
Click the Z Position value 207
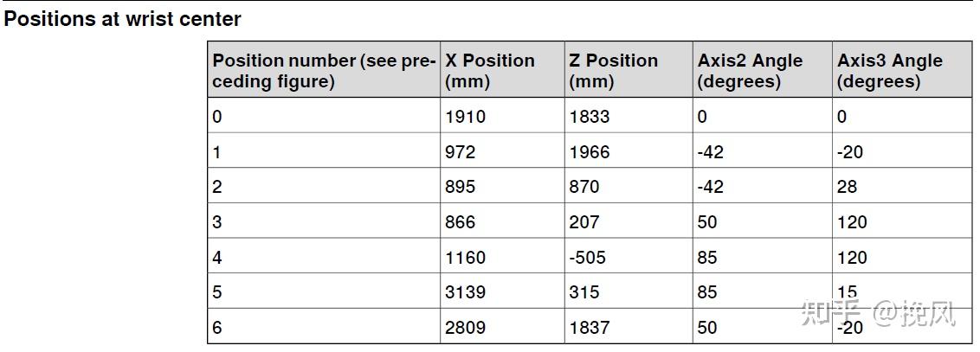coord(584,222)
